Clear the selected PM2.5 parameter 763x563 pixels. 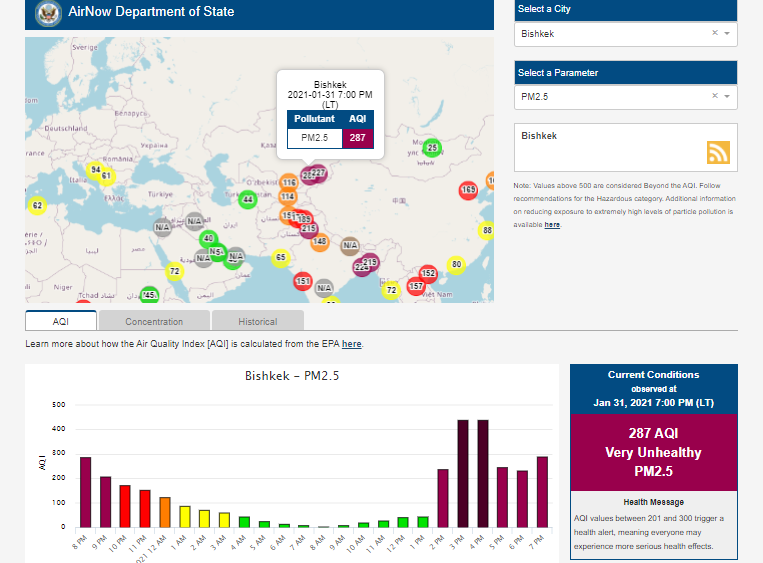click(x=714, y=96)
